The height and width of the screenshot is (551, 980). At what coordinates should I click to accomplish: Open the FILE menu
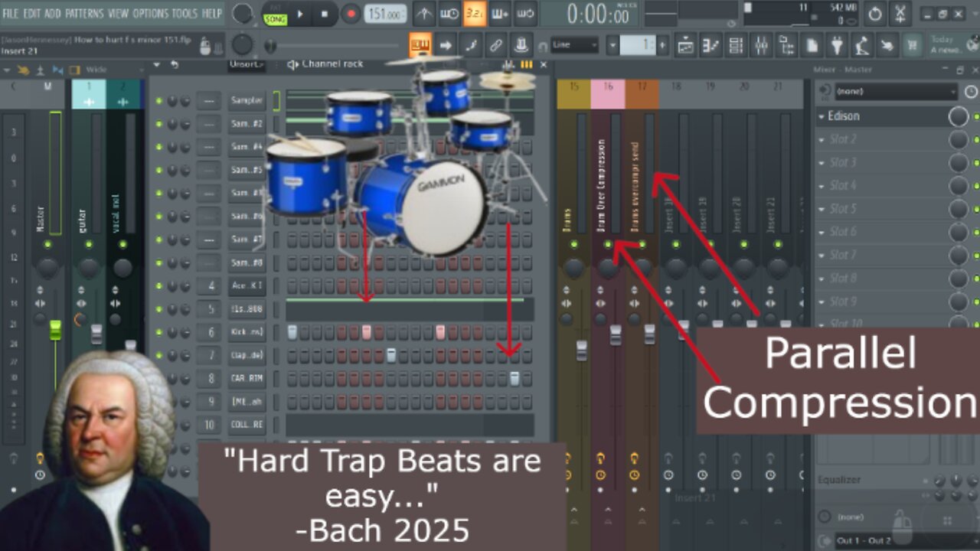pyautogui.click(x=11, y=13)
